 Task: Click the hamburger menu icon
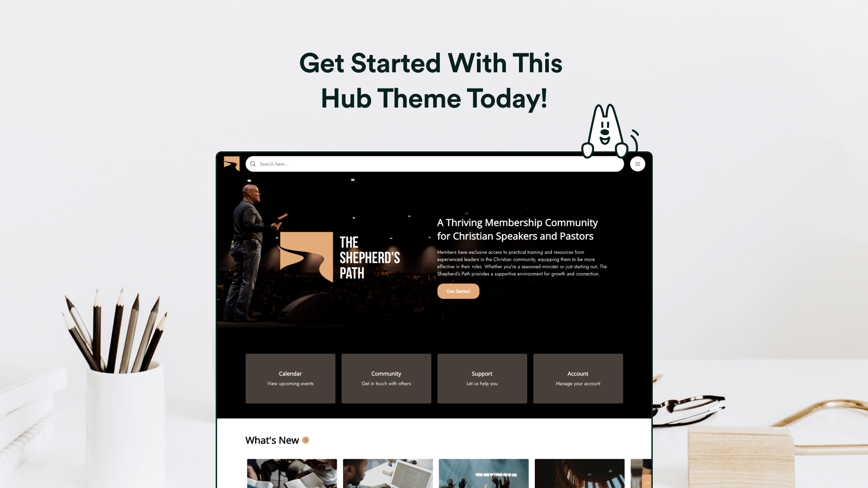(637, 164)
